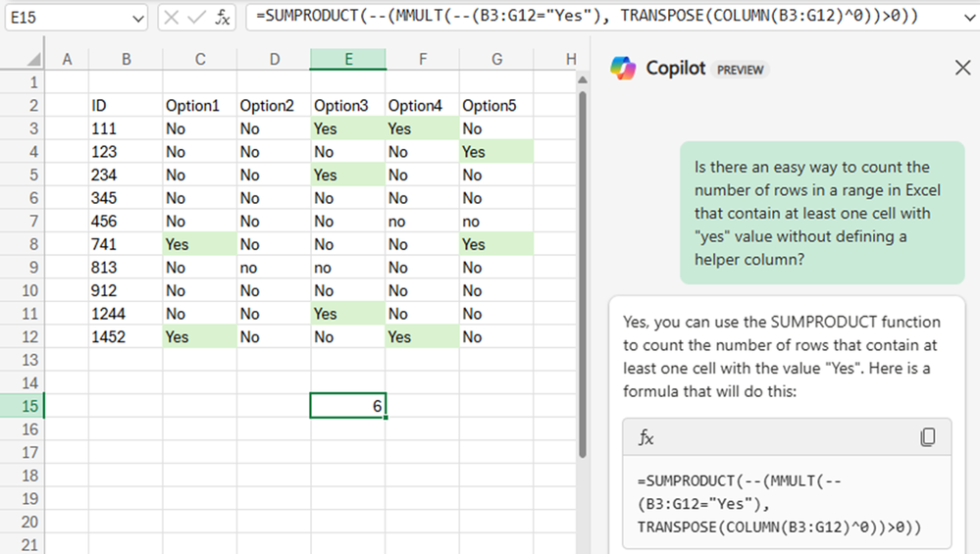The image size is (980, 554).
Task: Click the Option5 header cell
Action: [x=497, y=106]
